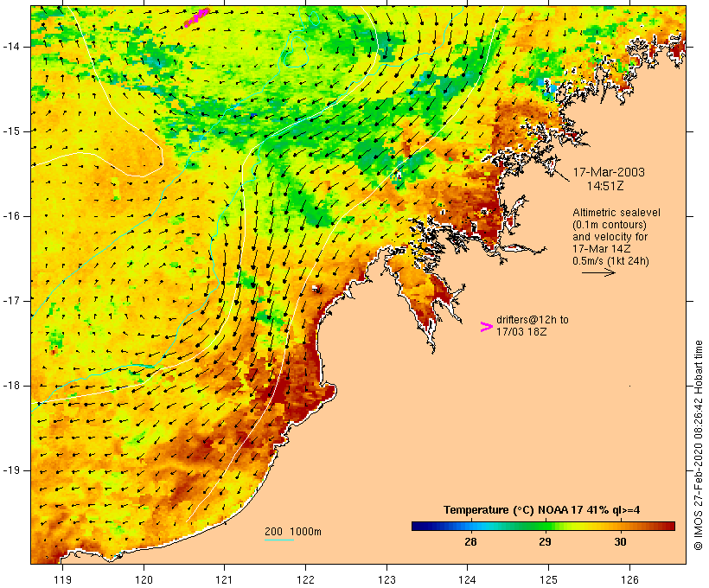Click the latitude label -19
Screen dimensions: 709x588
(10, 470)
